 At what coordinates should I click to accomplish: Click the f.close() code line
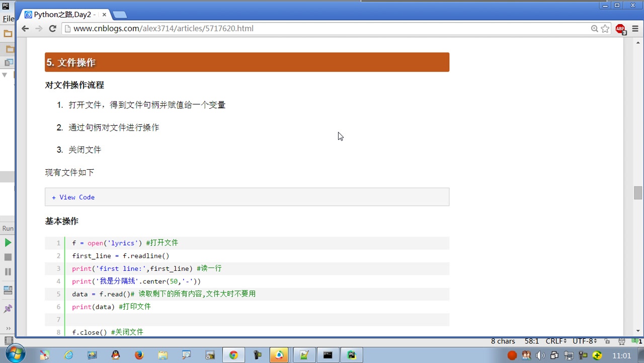click(108, 332)
